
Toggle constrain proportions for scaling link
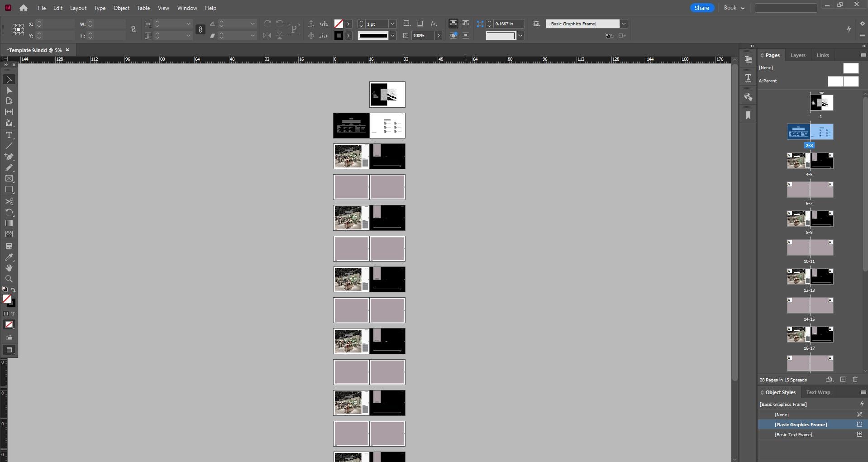(x=200, y=29)
